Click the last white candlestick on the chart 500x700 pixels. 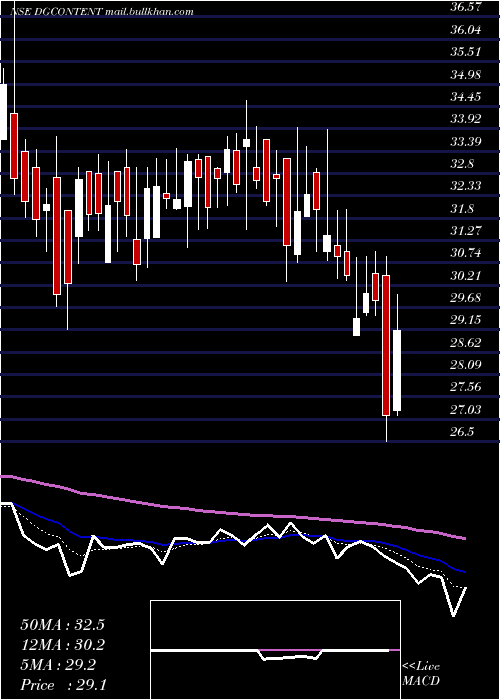(397, 371)
